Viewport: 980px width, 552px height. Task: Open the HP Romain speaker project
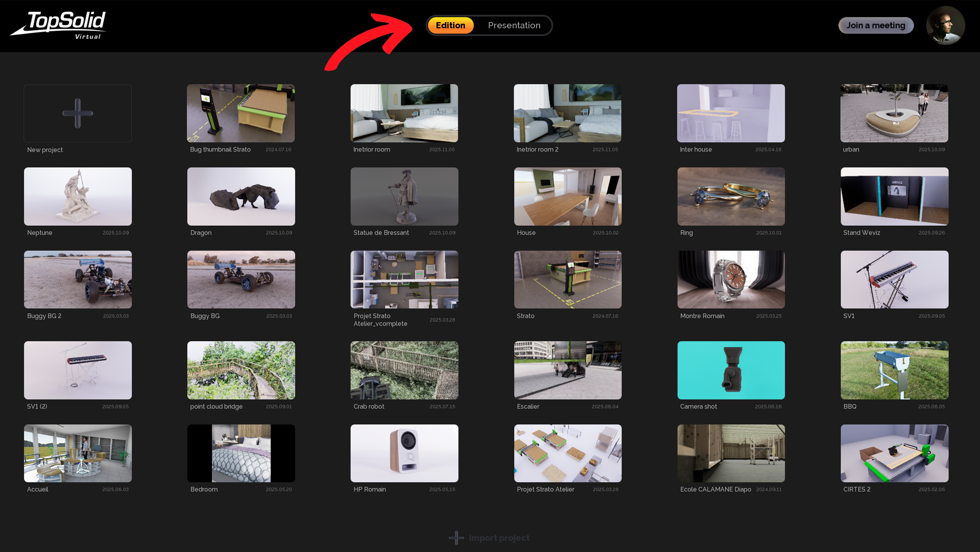[x=404, y=453]
